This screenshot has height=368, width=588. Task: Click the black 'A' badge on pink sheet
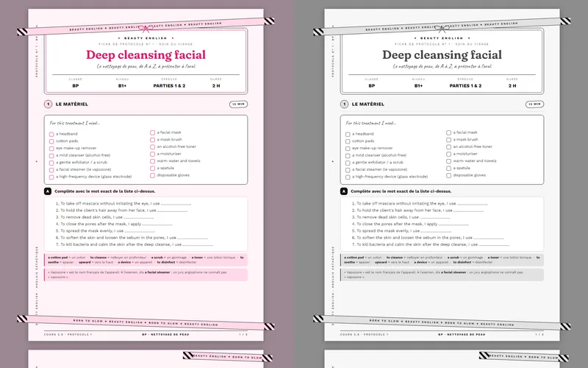click(48, 191)
